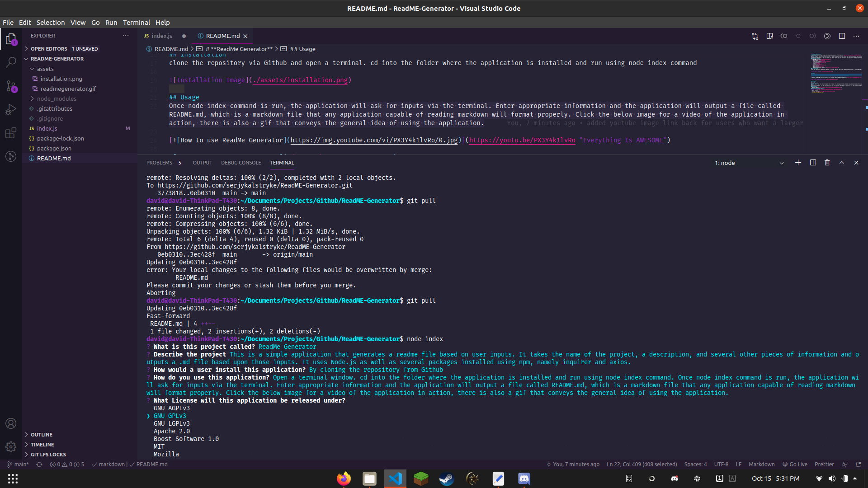Maximize terminal panel with the up chevron

(x=842, y=163)
